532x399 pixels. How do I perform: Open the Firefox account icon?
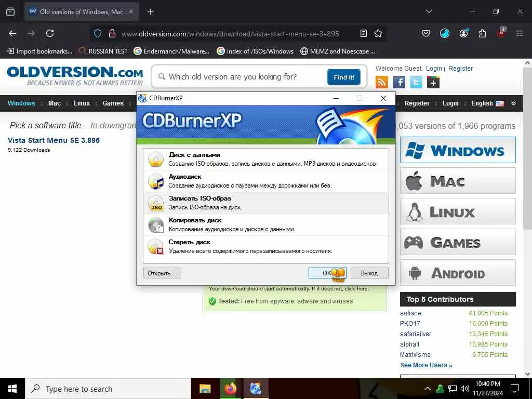coord(463,33)
